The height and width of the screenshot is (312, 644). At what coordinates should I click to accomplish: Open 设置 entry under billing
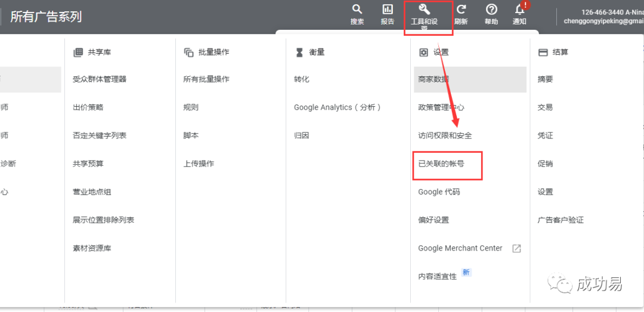[546, 191]
